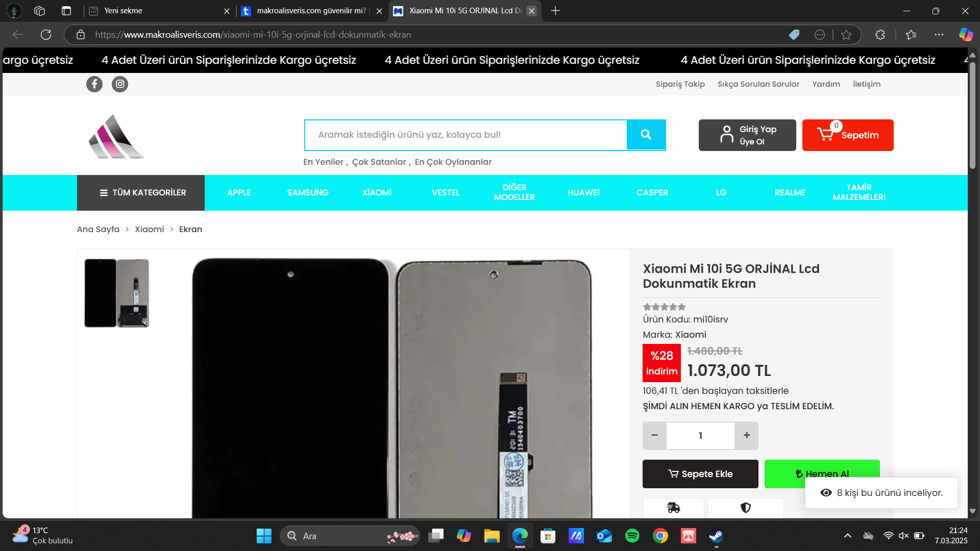This screenshot has width=980, height=551.
Task: Click the Windows taskbar search box
Action: click(350, 536)
